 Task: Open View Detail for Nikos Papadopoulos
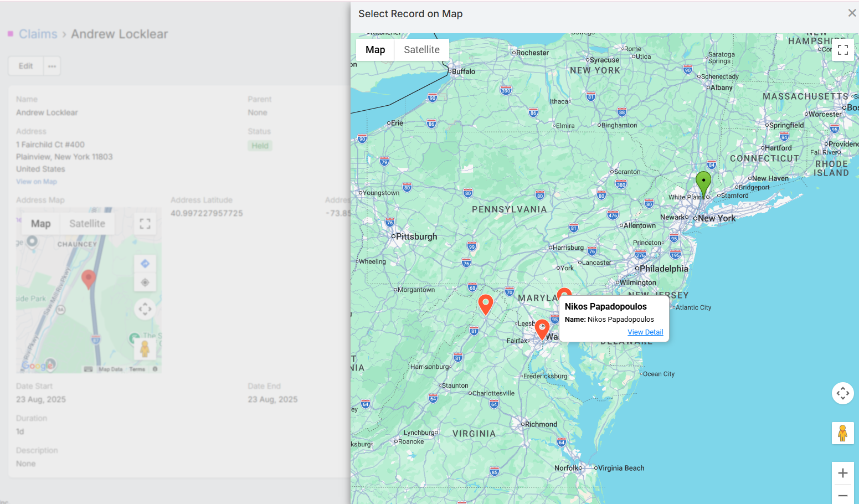[645, 332]
